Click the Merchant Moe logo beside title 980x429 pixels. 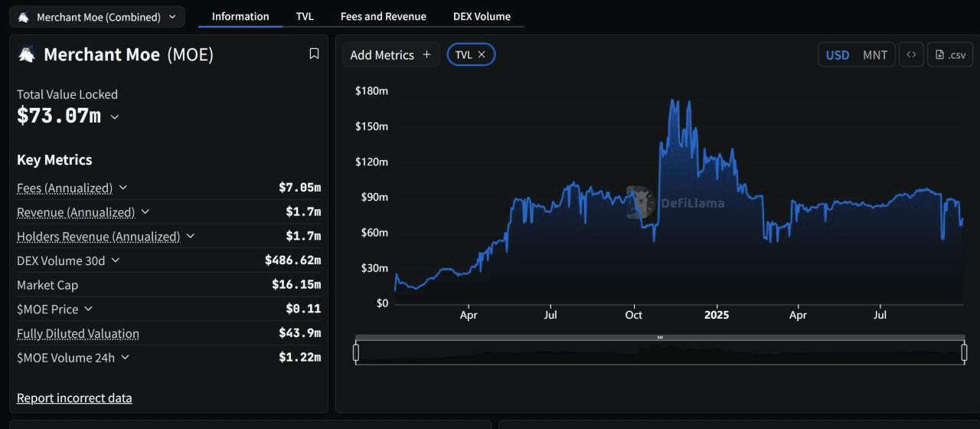click(27, 54)
